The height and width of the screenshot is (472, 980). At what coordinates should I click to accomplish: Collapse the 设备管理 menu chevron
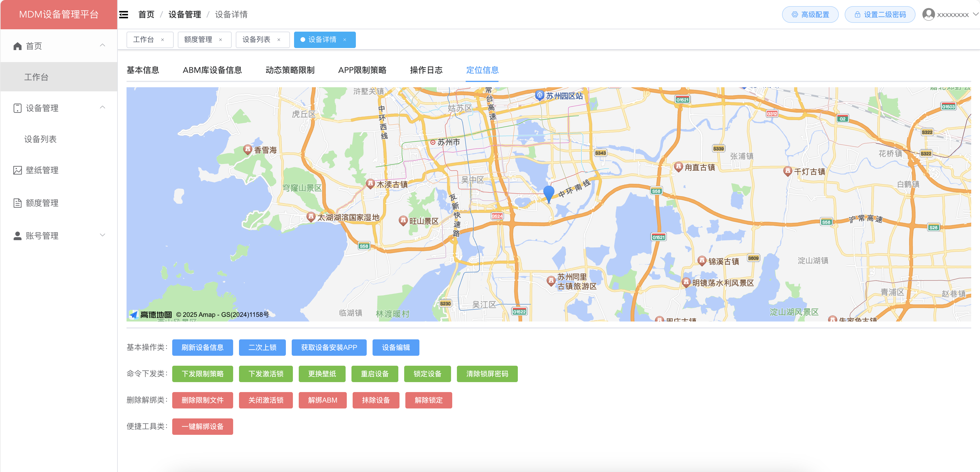click(x=102, y=107)
